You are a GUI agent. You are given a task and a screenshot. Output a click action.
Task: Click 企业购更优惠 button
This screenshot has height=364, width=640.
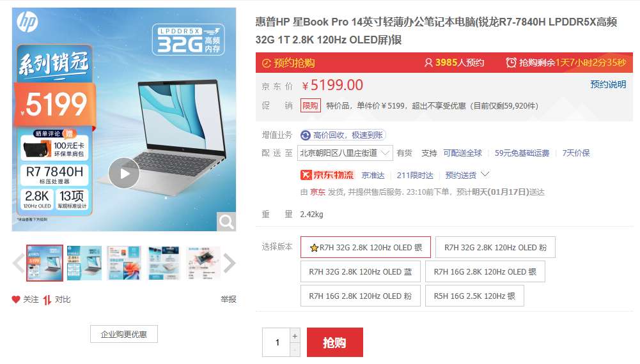[123, 334]
